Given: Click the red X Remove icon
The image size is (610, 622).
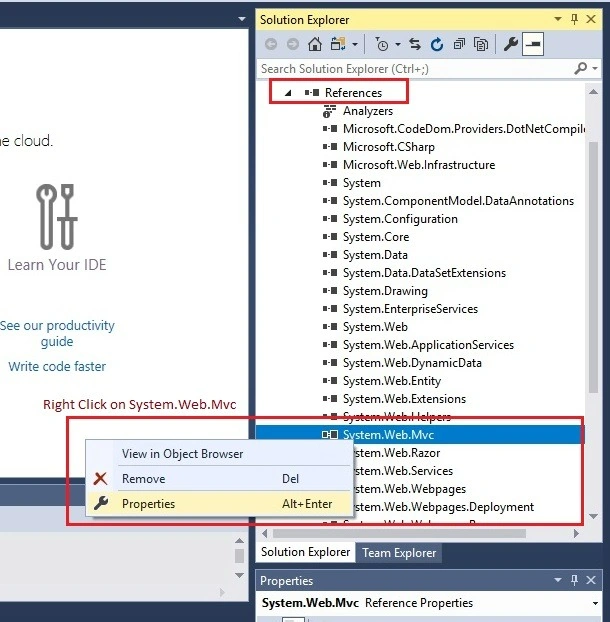Looking at the screenshot, I should pyautogui.click(x=100, y=478).
